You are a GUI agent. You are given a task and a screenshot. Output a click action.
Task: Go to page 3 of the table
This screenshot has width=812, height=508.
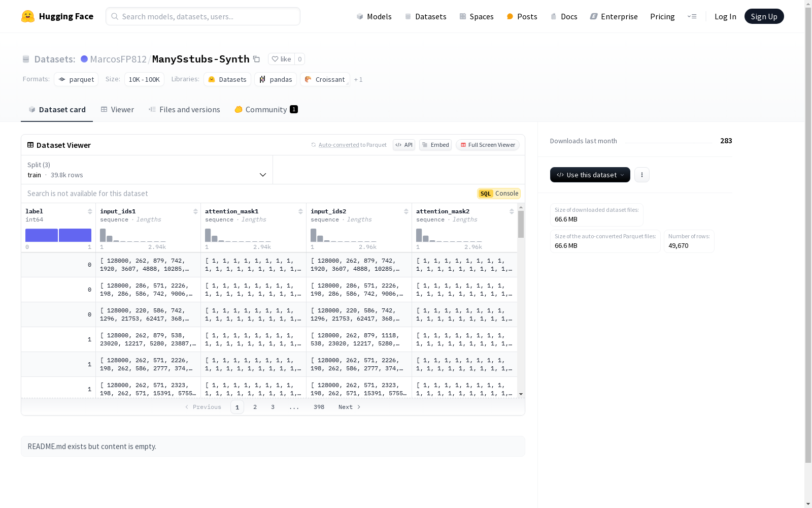[x=273, y=407]
